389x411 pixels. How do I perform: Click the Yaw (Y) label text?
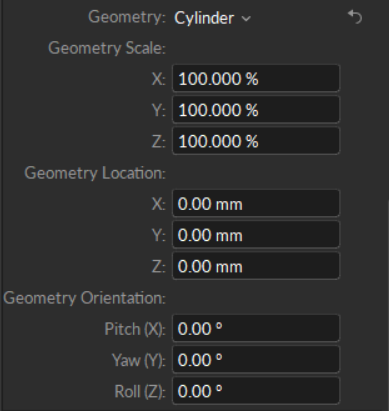(139, 360)
